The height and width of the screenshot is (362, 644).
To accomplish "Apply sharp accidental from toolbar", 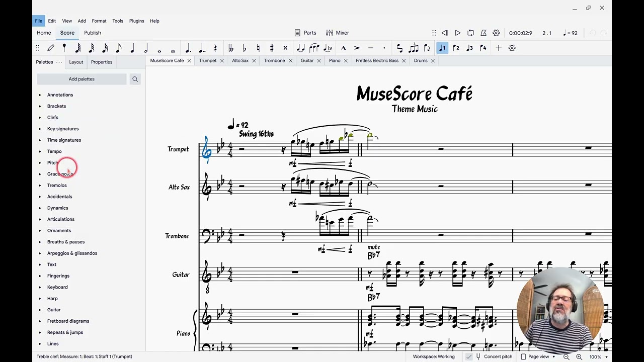I will pos(272,48).
